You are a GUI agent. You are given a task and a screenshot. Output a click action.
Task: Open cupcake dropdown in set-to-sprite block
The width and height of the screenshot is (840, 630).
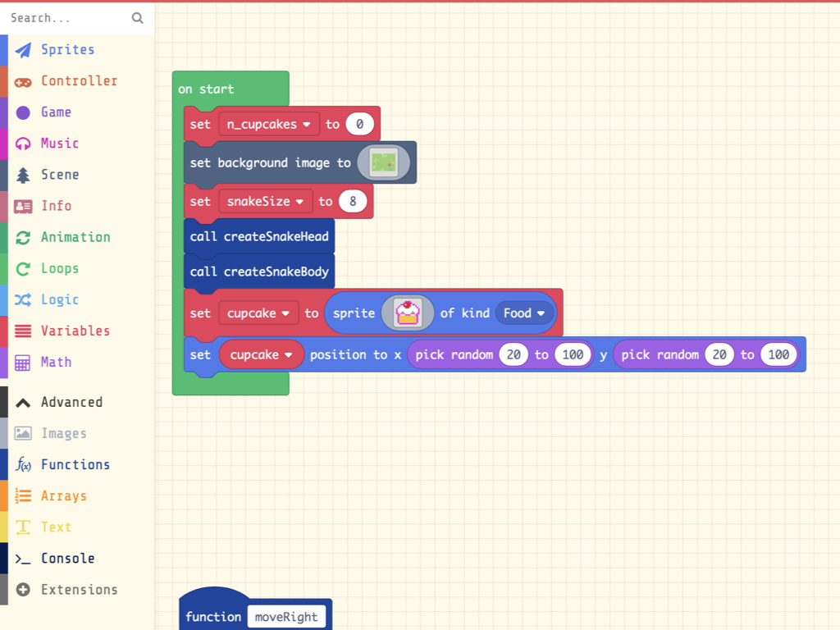click(x=258, y=313)
